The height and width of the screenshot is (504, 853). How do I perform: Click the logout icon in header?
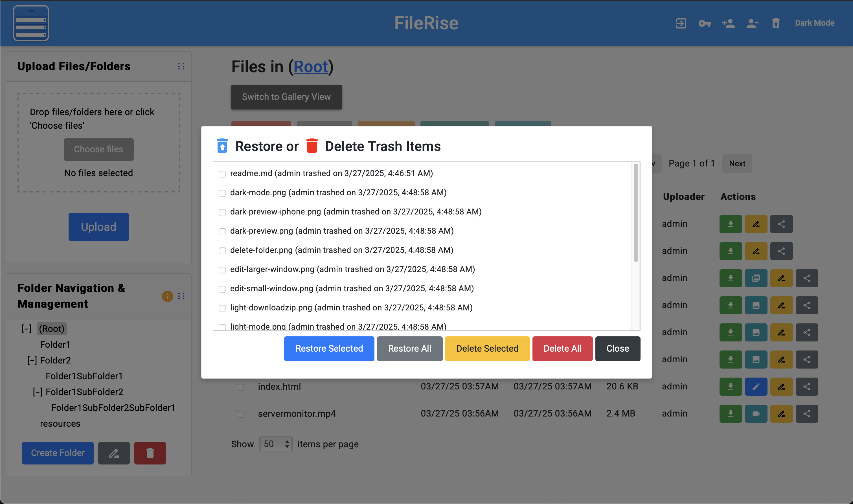point(681,23)
